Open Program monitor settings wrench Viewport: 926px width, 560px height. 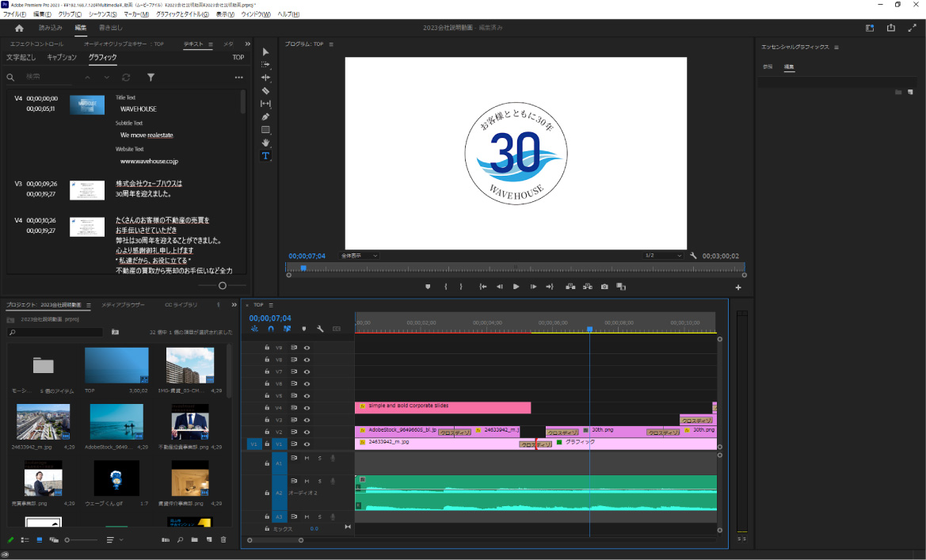click(x=693, y=256)
